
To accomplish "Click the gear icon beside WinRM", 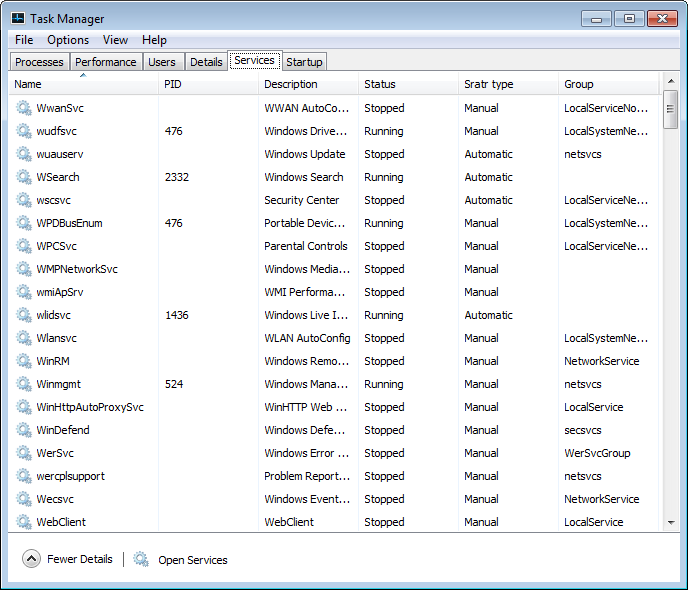I will click(x=24, y=361).
